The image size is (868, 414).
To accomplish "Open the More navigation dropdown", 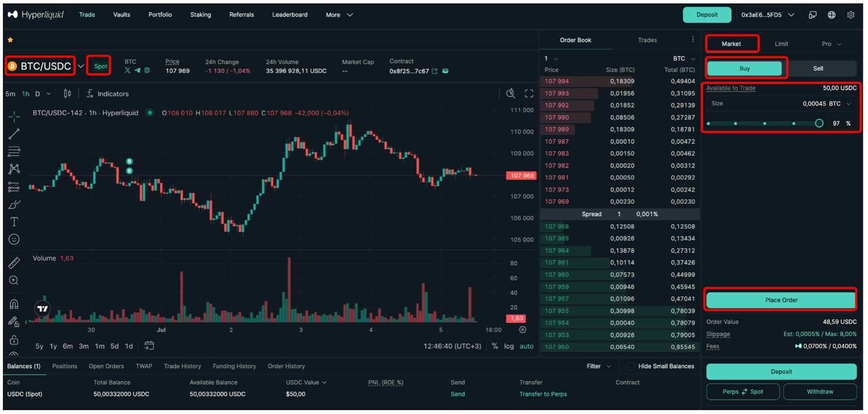I will click(x=339, y=15).
